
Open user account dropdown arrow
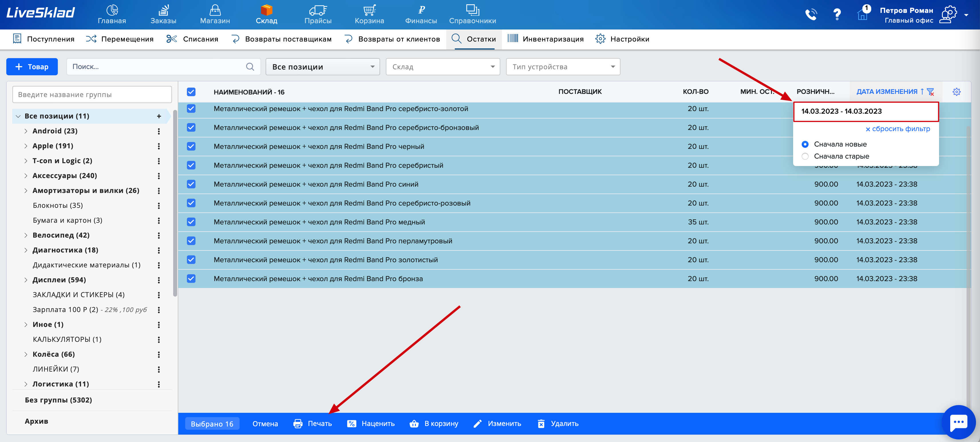(x=966, y=15)
